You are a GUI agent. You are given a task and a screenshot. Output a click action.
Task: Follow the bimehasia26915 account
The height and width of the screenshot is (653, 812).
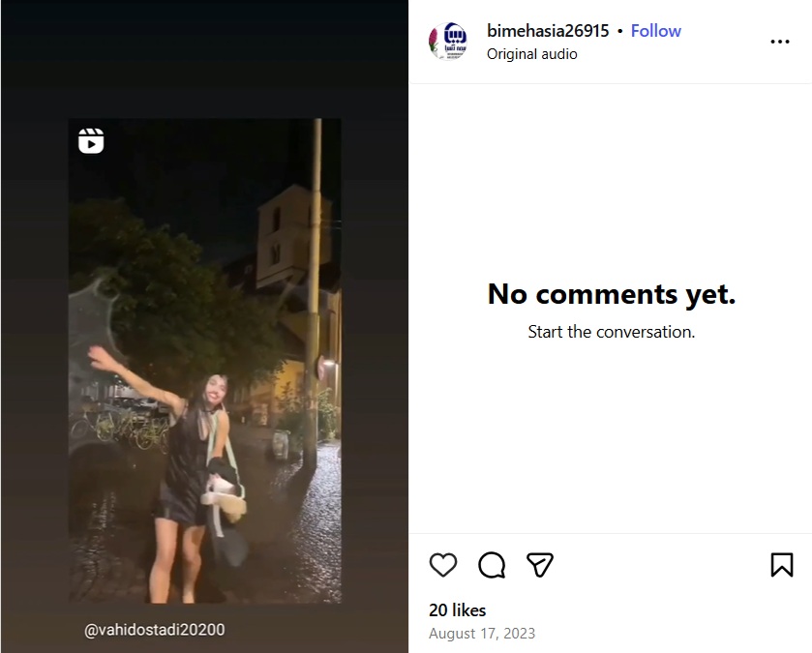click(x=655, y=31)
